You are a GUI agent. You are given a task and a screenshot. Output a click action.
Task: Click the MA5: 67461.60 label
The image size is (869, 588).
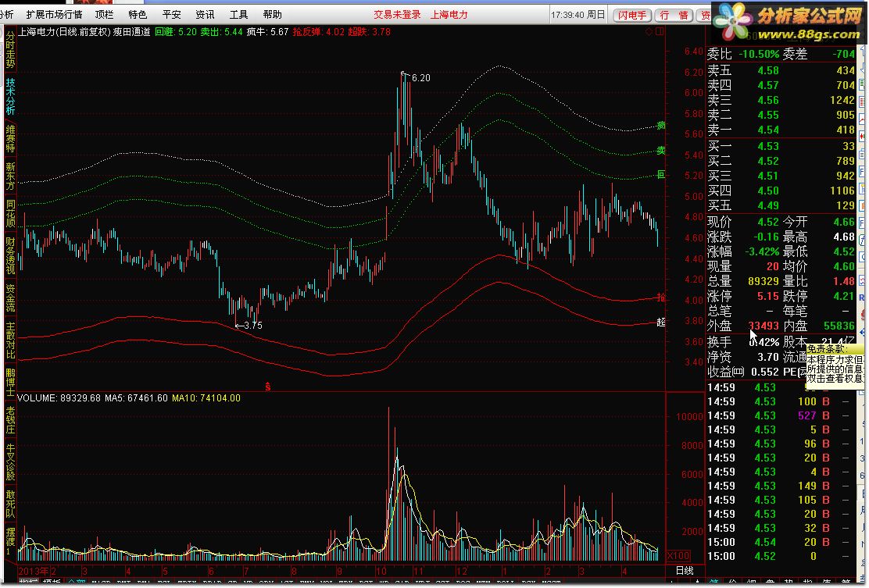pyautogui.click(x=136, y=398)
